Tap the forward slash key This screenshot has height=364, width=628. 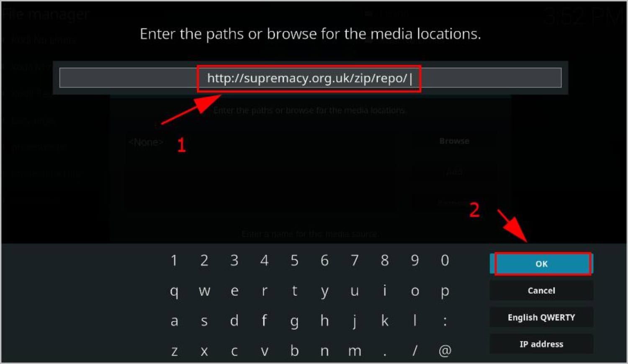tap(415, 351)
